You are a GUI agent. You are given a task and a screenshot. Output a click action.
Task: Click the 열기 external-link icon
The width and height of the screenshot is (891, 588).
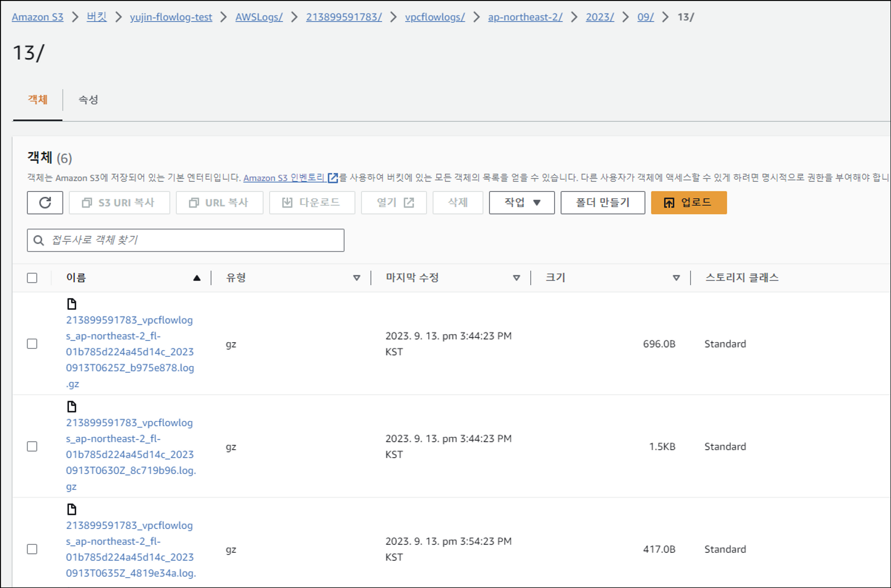[x=409, y=203]
